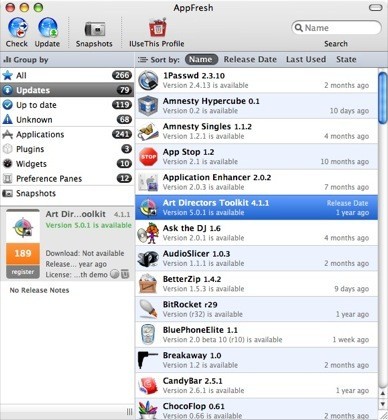
Task: Select the Art Directors Toolkit 4.1.1 row text
Action: [x=216, y=203]
